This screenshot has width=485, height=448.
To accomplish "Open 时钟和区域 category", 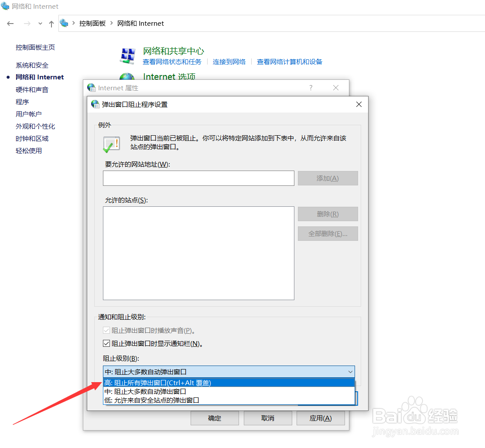I will (x=32, y=139).
